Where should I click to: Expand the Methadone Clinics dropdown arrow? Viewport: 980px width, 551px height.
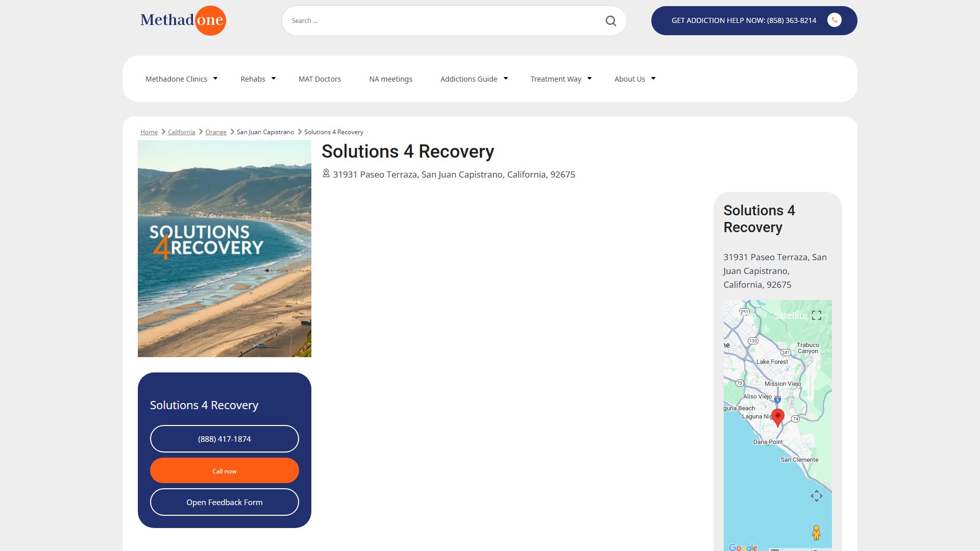[x=215, y=79]
